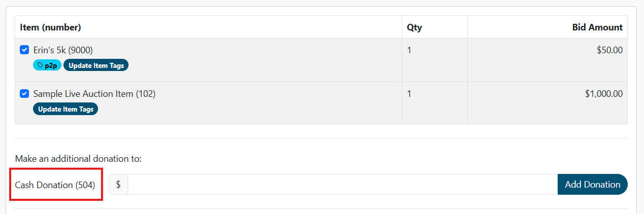Update Item Tags for Erin's 5k
Viewport: 644px width, 214px height.
[x=96, y=65]
